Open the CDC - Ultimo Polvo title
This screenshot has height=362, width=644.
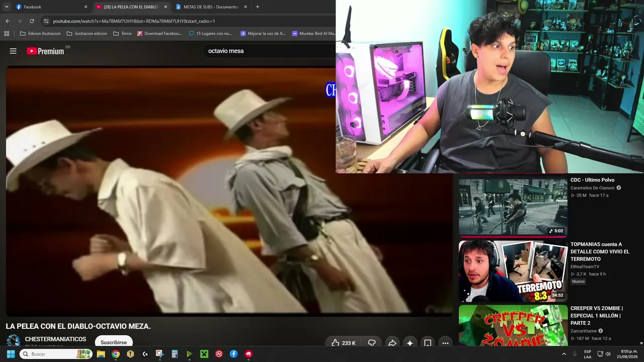tap(592, 180)
